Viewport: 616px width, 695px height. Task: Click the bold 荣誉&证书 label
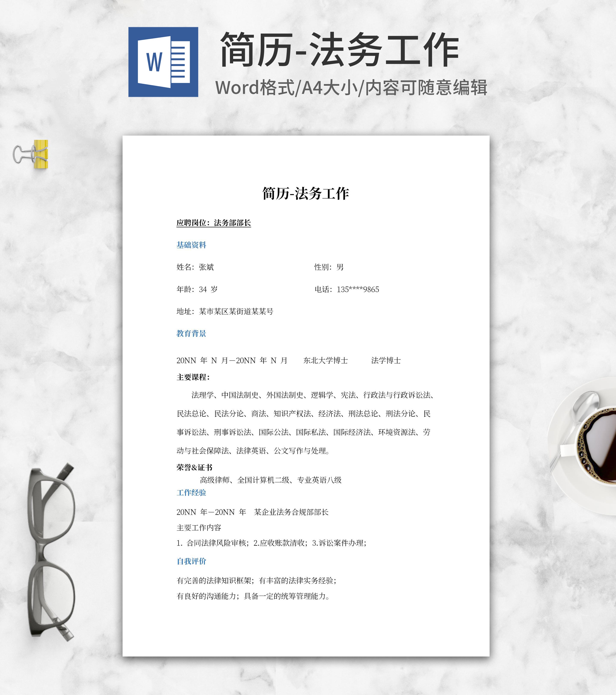point(194,467)
